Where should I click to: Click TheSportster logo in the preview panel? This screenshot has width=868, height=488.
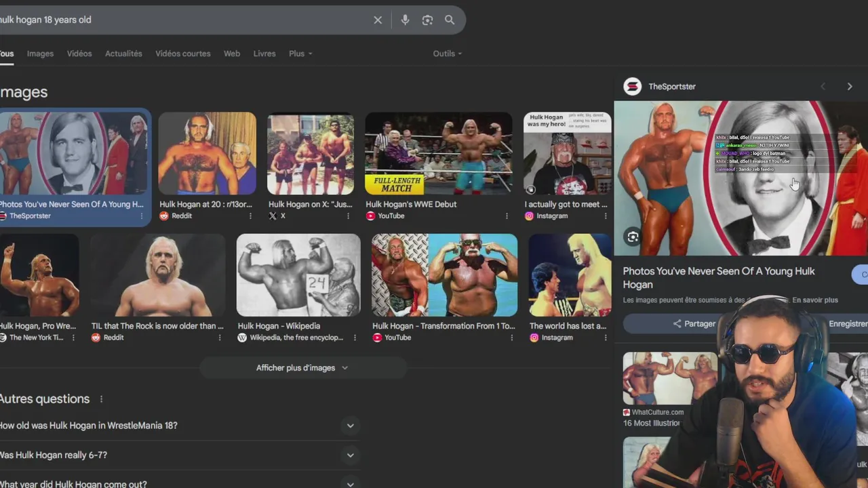tap(633, 87)
